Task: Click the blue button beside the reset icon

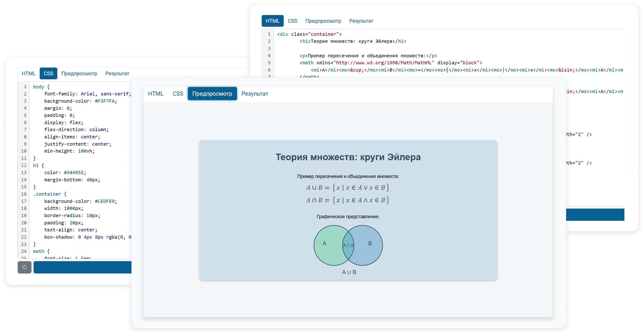Action: (82, 267)
